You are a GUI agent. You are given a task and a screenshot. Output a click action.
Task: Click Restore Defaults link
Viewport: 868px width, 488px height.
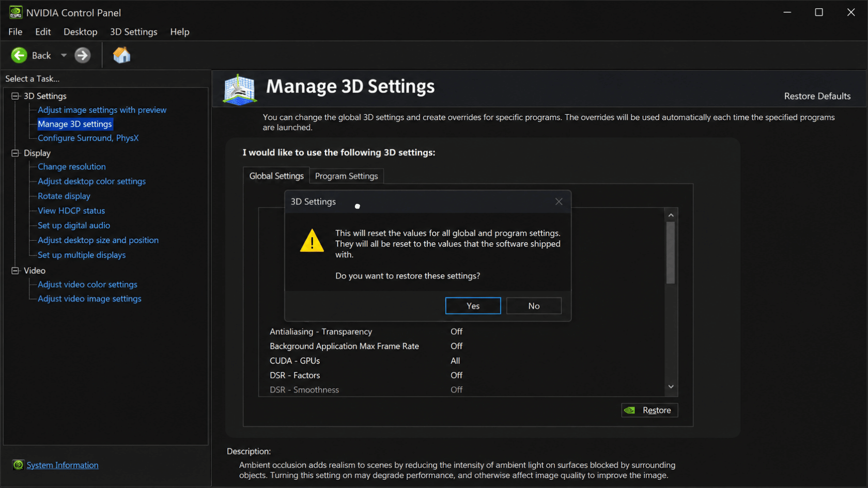pyautogui.click(x=817, y=96)
